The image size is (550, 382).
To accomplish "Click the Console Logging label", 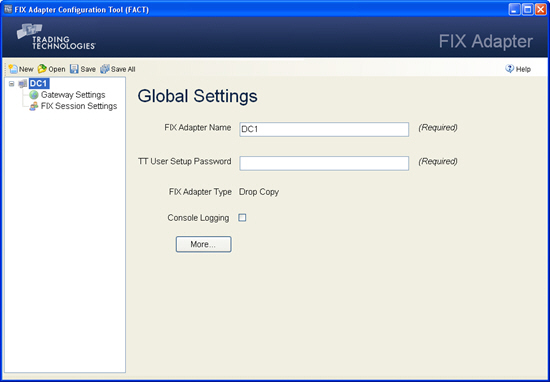I will (198, 218).
